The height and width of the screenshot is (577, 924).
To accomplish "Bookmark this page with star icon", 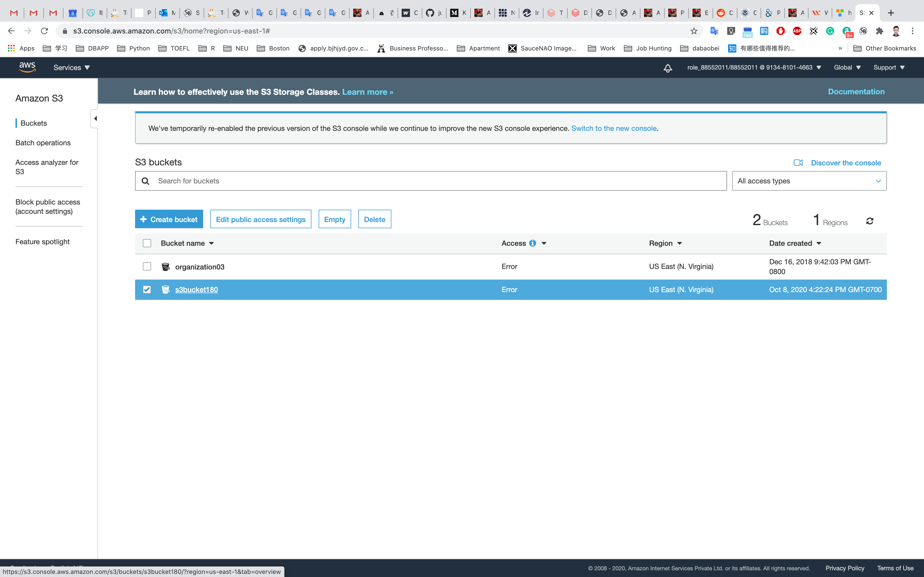I will pos(694,31).
